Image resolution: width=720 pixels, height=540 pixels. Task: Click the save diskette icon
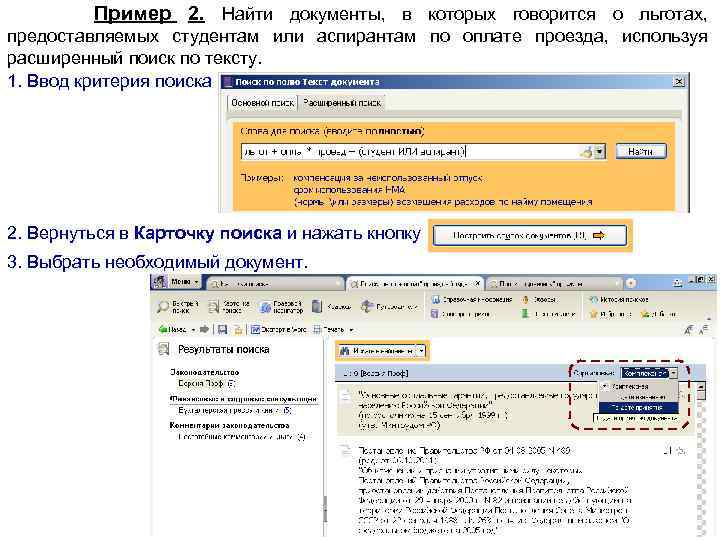coord(223,329)
